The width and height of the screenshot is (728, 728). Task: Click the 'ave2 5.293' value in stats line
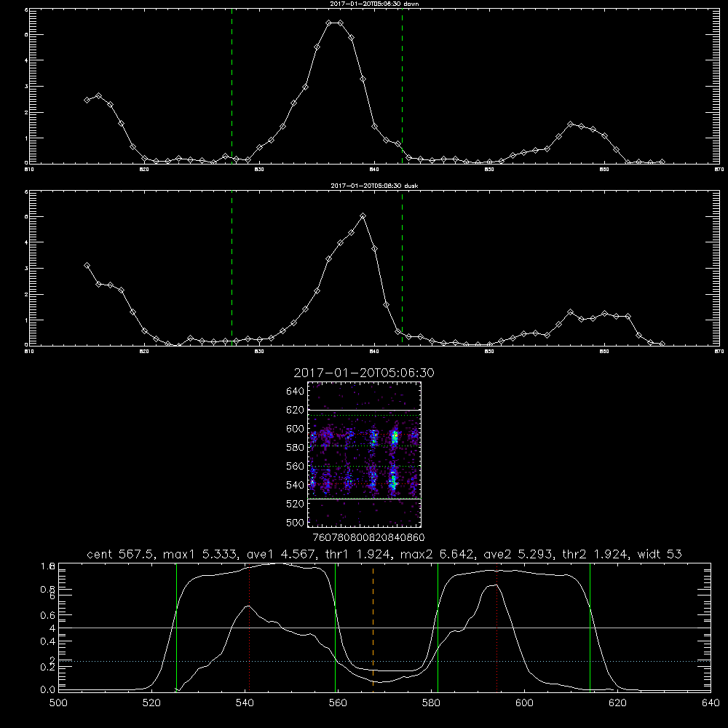click(519, 554)
